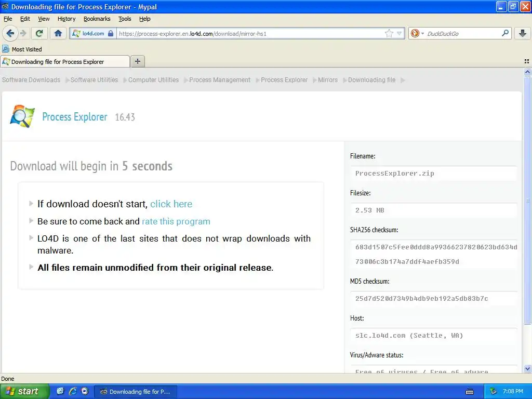Click the Process Explorer magnifier logo
Screen dimensions: 532x399
[22, 116]
